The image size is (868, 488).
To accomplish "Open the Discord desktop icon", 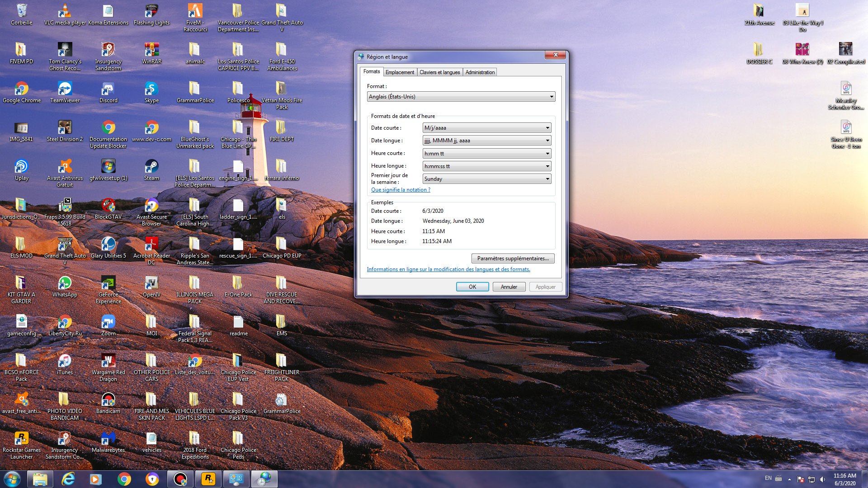I will [x=108, y=89].
